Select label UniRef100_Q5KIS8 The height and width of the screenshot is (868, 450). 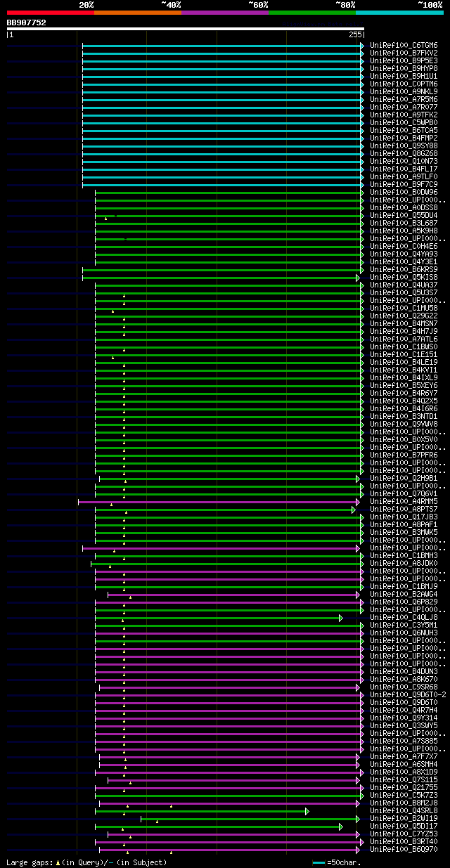point(404,277)
